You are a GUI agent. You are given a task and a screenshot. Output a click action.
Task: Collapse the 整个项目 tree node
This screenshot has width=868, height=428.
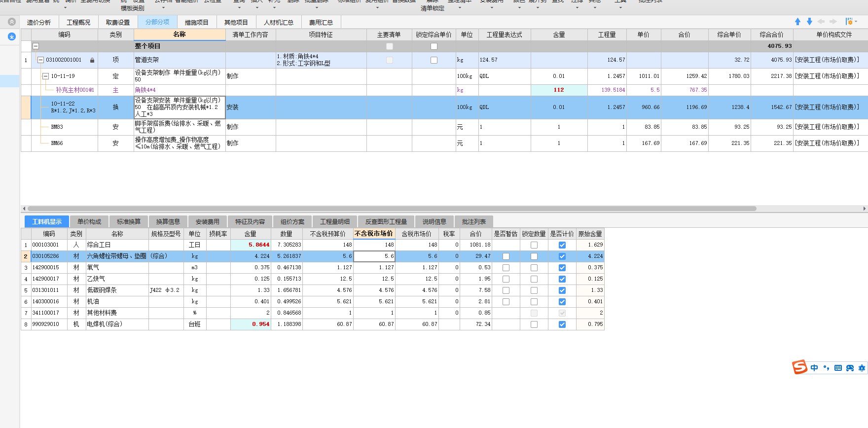click(x=36, y=46)
